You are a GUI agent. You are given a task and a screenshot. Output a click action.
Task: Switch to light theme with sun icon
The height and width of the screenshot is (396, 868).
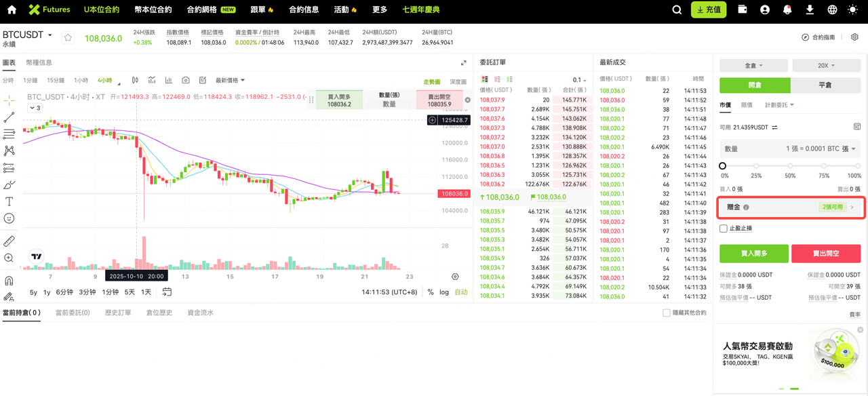point(852,10)
